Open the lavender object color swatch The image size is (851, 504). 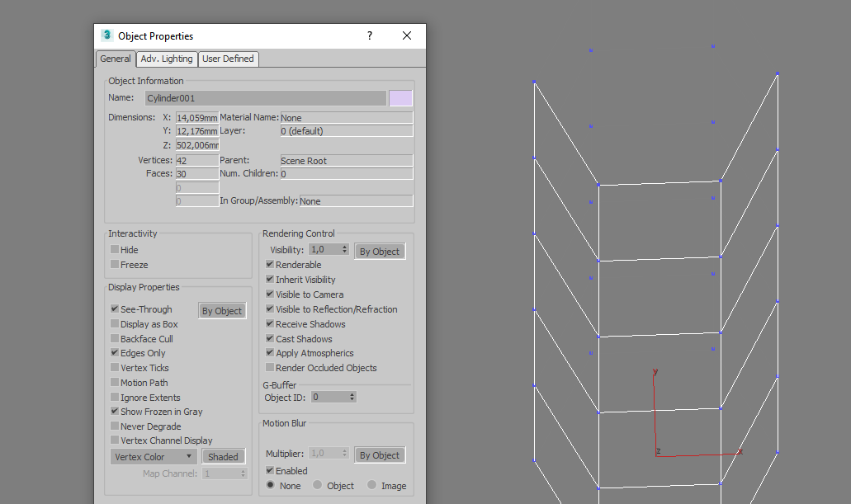pos(400,98)
